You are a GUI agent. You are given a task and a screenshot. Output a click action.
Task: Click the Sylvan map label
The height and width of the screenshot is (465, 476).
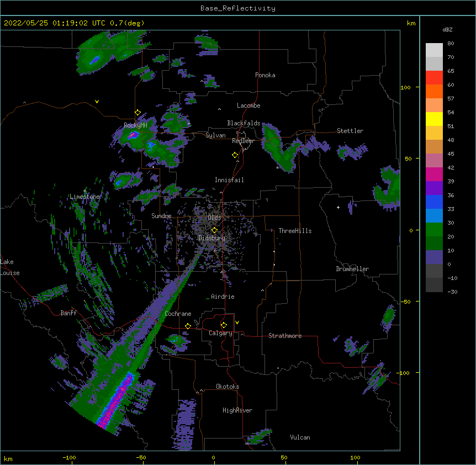coord(215,135)
